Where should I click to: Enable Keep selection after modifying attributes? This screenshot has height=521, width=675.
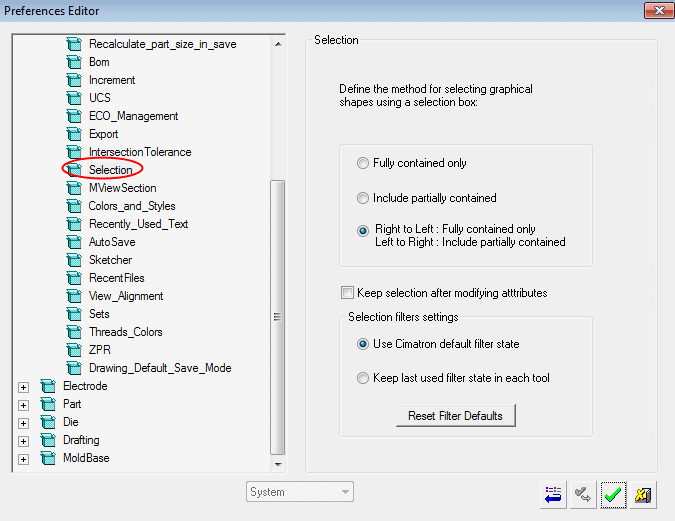click(347, 293)
